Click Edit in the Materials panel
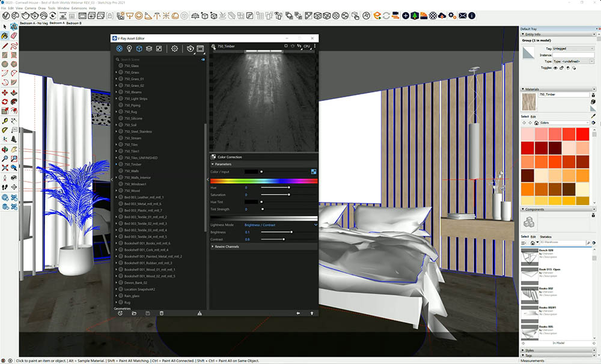 coord(533,116)
